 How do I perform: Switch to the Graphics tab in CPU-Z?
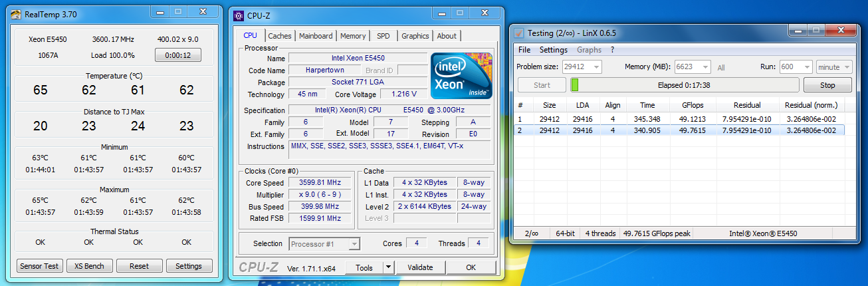[415, 36]
